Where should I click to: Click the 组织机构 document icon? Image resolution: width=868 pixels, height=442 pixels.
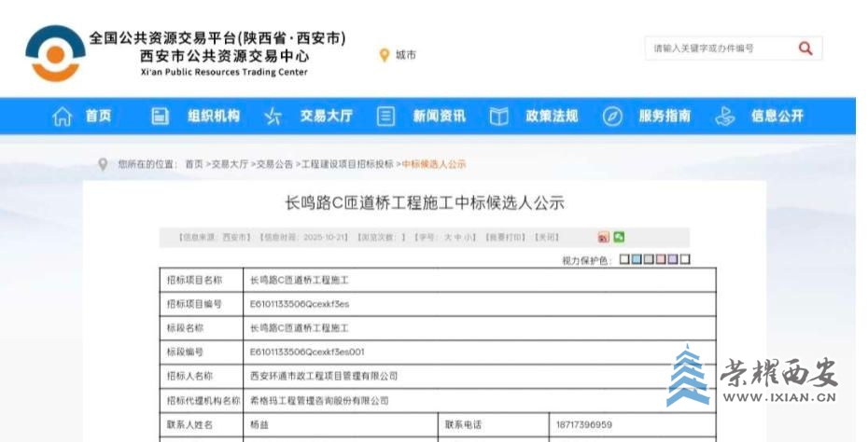click(x=161, y=117)
